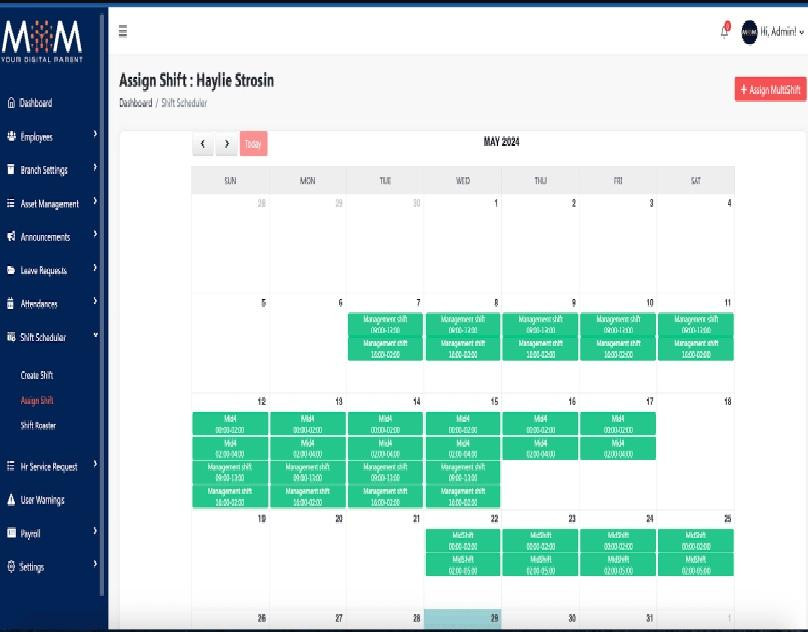
Task: Click the admin profile avatar
Action: coord(749,32)
